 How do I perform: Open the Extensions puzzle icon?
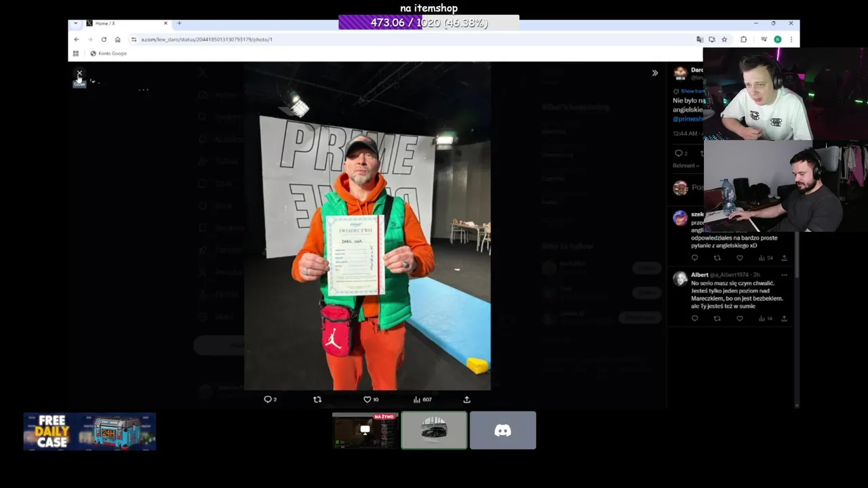coord(744,39)
